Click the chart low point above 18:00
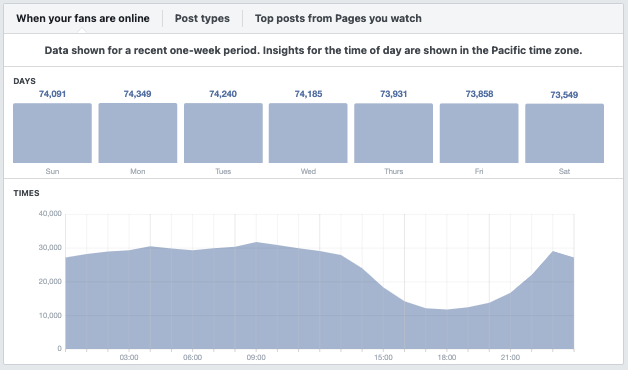Viewport: 628px width, 370px height. pyautogui.click(x=447, y=309)
